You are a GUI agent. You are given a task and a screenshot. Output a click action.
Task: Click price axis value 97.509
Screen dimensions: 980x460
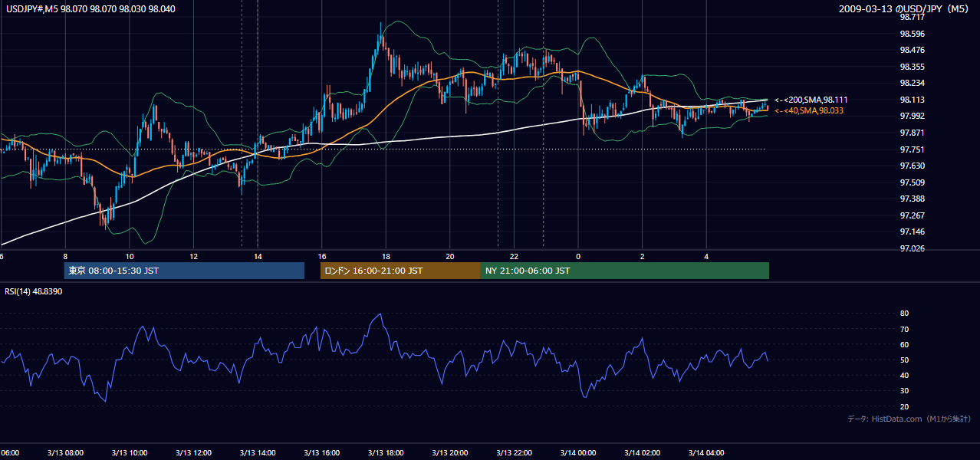(912, 182)
